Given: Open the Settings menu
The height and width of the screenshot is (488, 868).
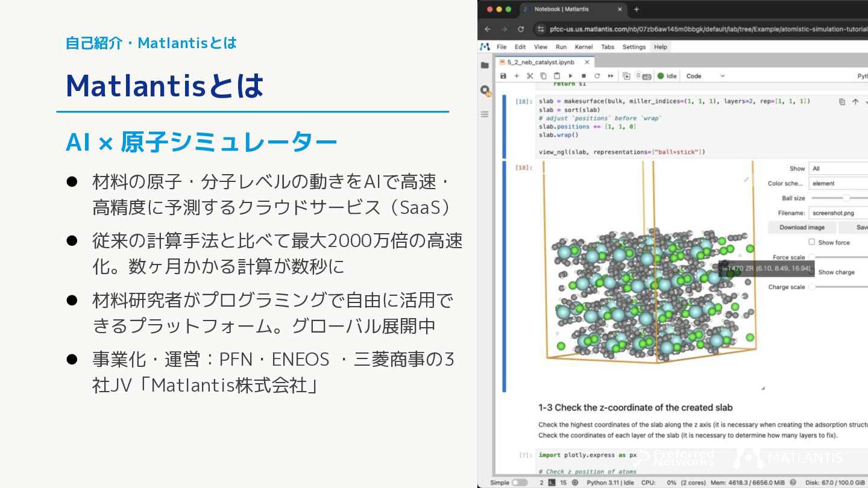Looking at the screenshot, I should [634, 47].
